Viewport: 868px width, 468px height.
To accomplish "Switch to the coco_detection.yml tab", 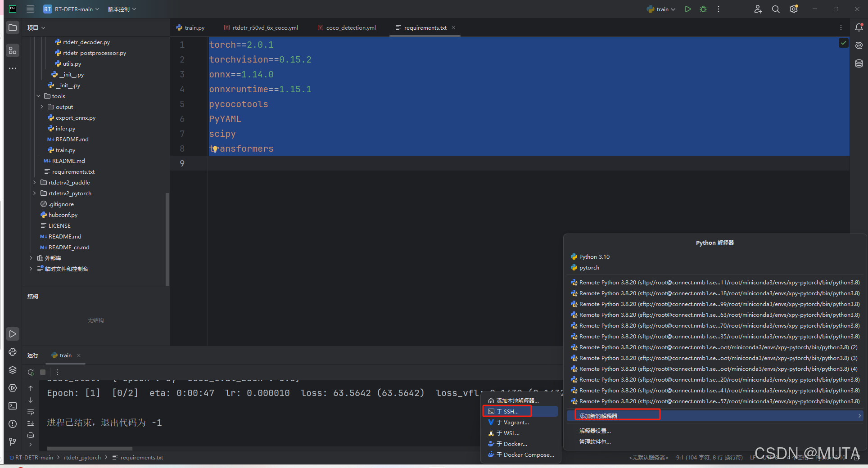I will pyautogui.click(x=351, y=27).
